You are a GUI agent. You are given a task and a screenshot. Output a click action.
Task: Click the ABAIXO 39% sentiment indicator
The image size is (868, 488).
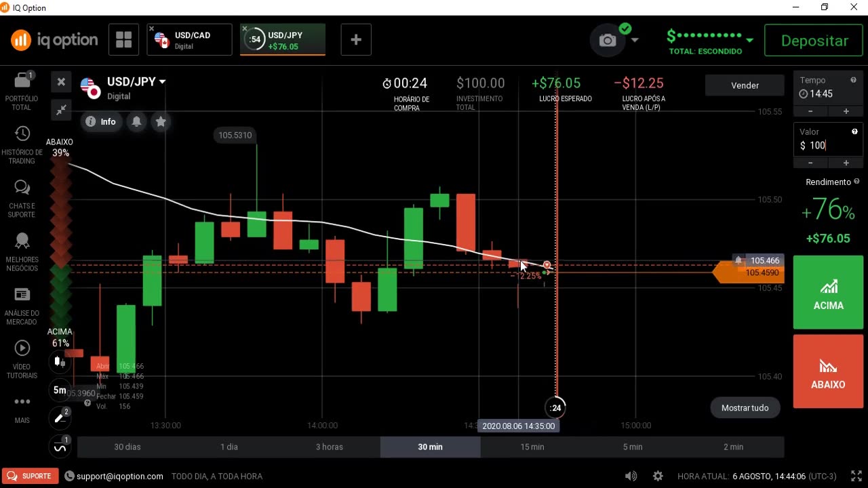pos(60,147)
